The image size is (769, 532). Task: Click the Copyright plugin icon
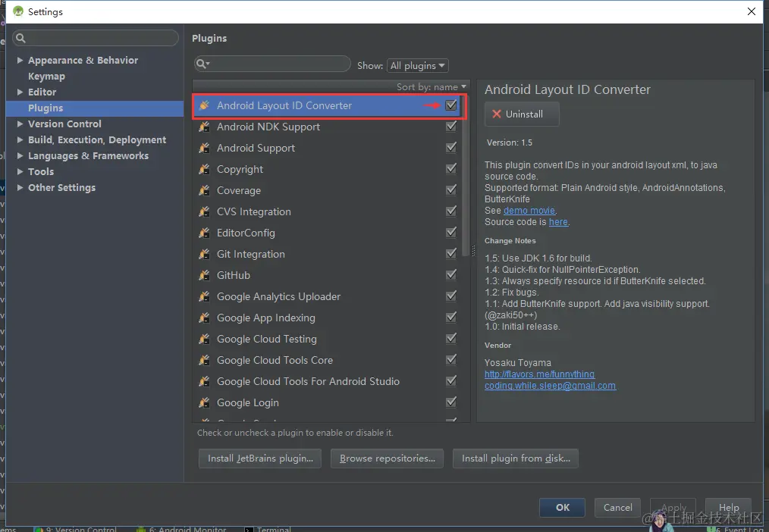click(x=204, y=169)
